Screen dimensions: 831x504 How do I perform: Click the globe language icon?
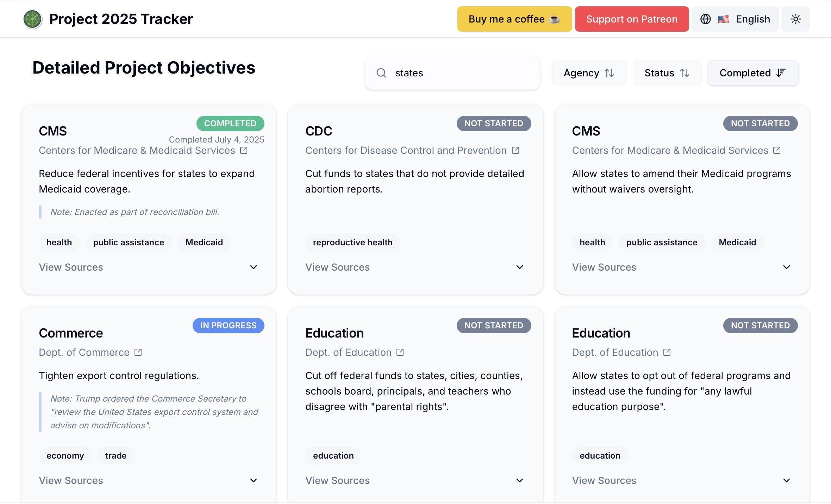click(705, 19)
